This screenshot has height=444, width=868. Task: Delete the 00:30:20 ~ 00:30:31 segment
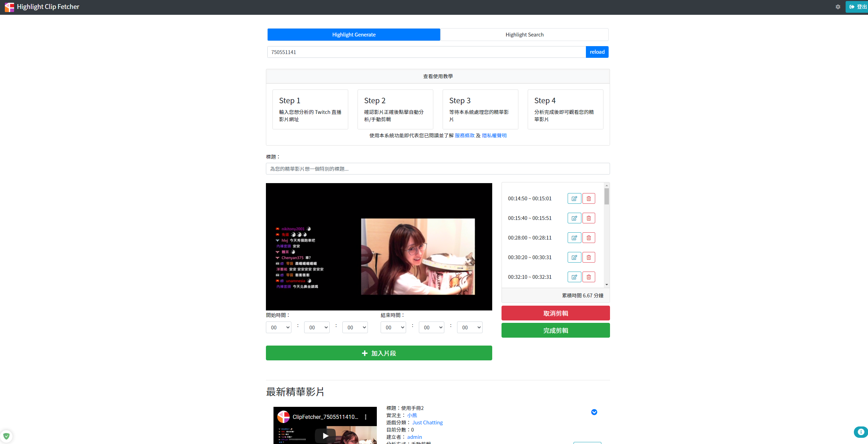point(589,257)
